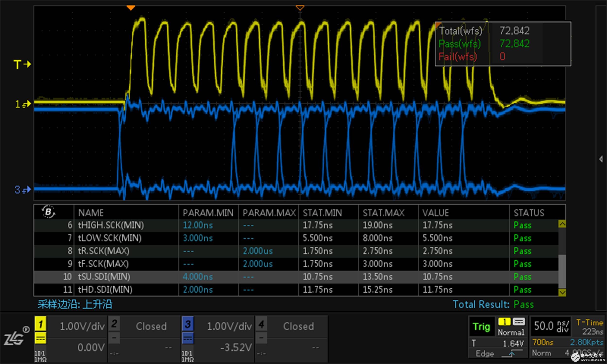Click yellow trigger source 1 badge
Viewport: 607px width, 364px height.
[504, 322]
